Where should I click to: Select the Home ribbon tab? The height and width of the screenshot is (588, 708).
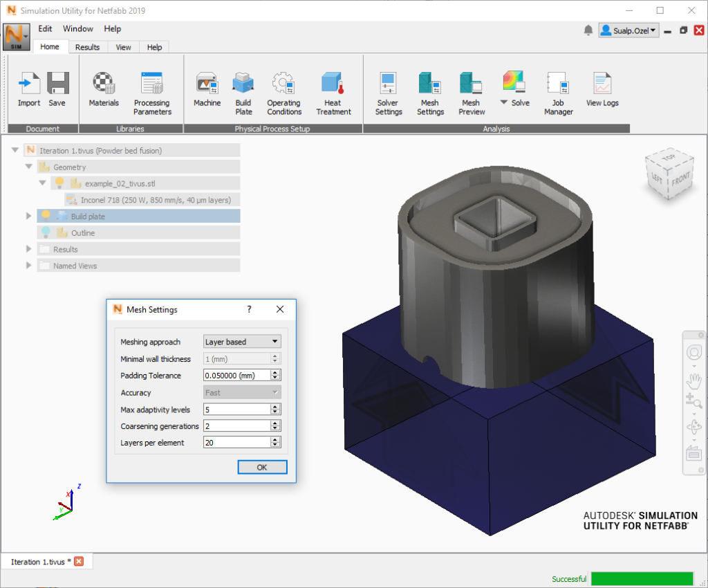(x=50, y=46)
